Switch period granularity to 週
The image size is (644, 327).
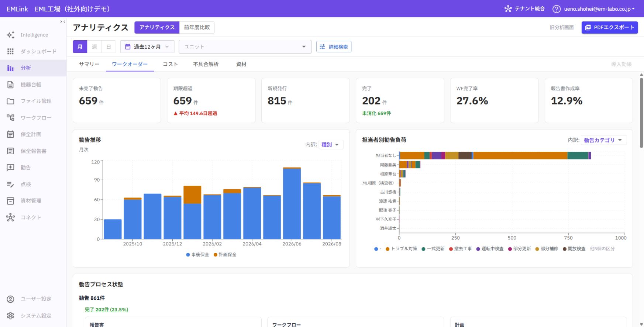point(94,47)
